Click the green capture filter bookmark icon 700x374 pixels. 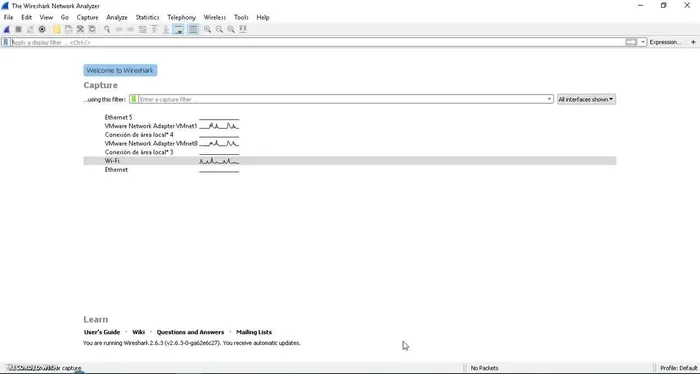pyautogui.click(x=133, y=99)
